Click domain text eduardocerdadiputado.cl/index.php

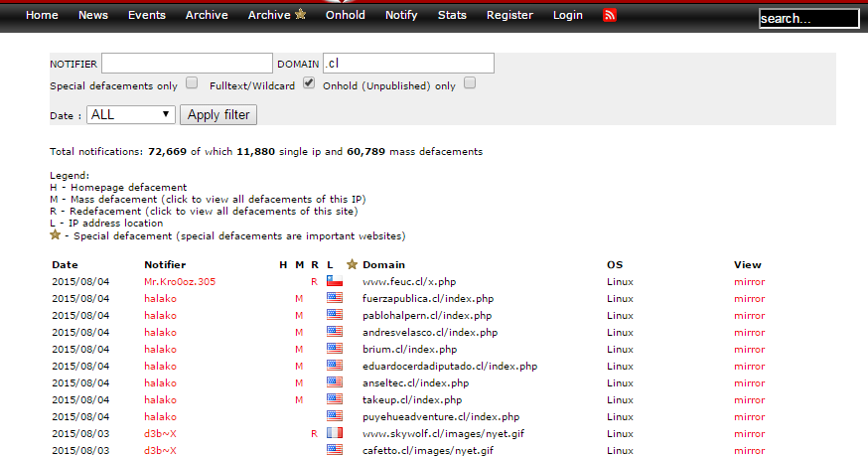point(450,366)
